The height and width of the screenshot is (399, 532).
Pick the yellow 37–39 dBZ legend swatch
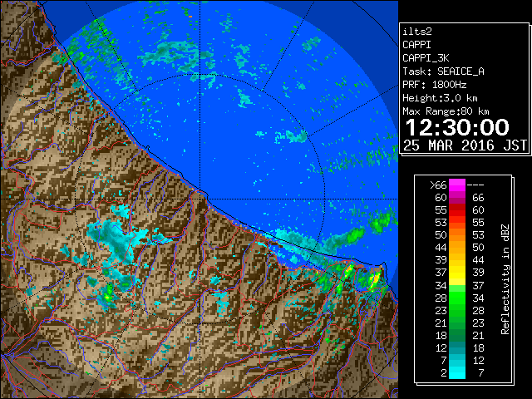pyautogui.click(x=457, y=273)
